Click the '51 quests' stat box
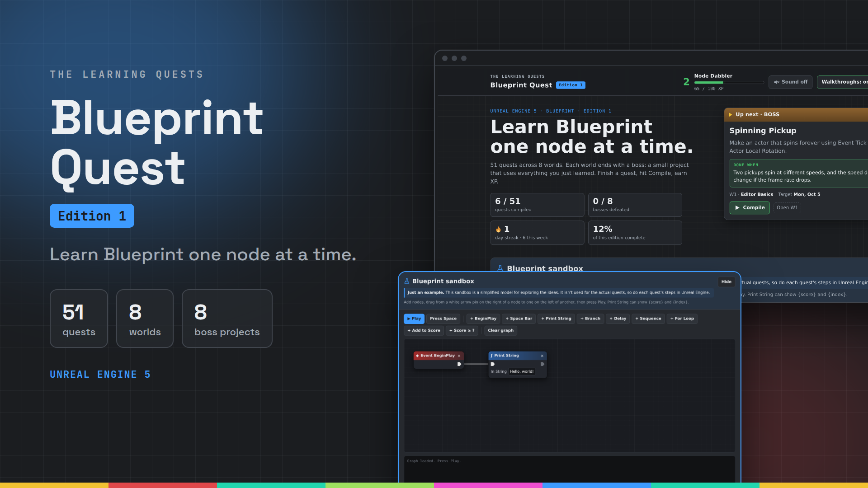The image size is (868, 488). coord(79,319)
